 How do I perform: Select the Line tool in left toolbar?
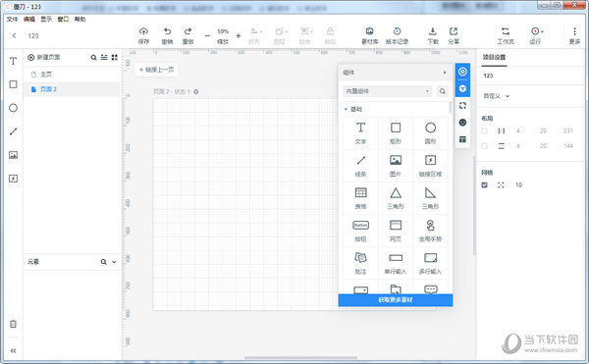13,131
